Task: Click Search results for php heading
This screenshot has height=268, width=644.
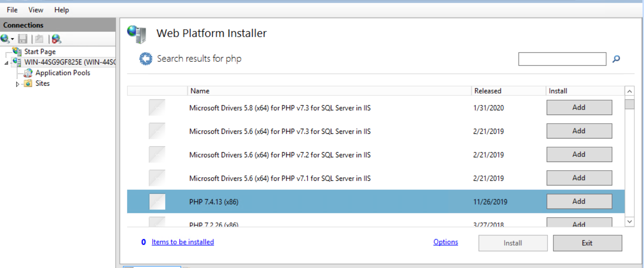Action: point(199,59)
